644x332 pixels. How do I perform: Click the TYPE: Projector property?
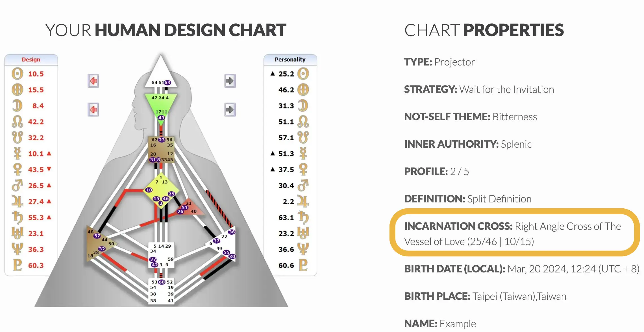439,62
